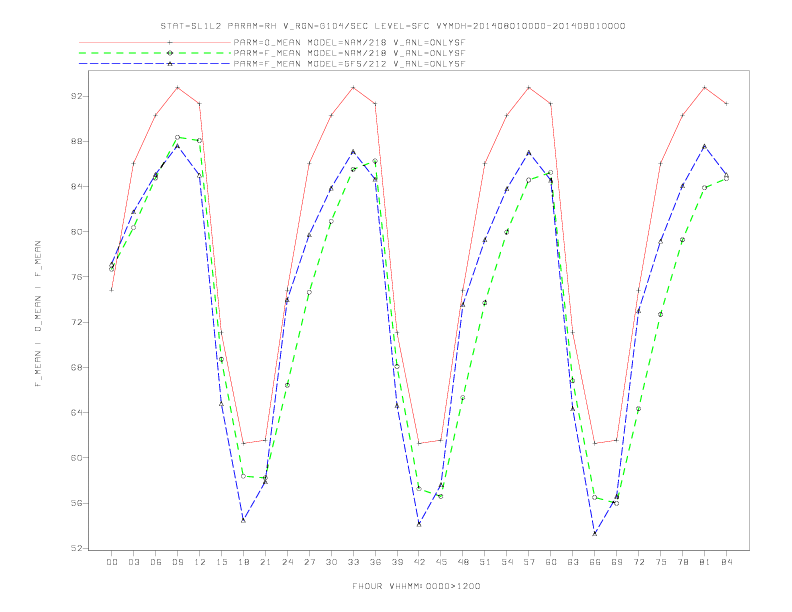Click y-axis tick label 88
Viewport: 792px width, 612px height.
click(x=76, y=141)
